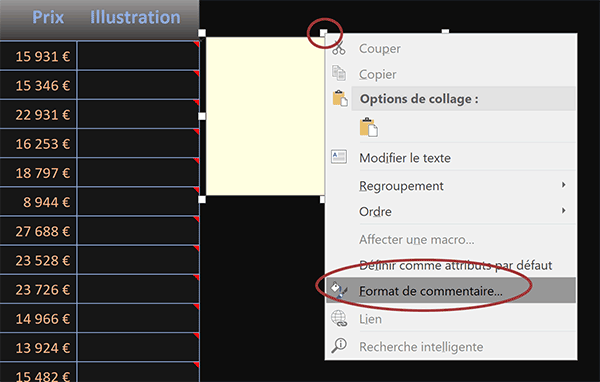Viewport: 600px width, 382px height.
Task: Select the 18 797 € price cell
Action: coord(38,172)
